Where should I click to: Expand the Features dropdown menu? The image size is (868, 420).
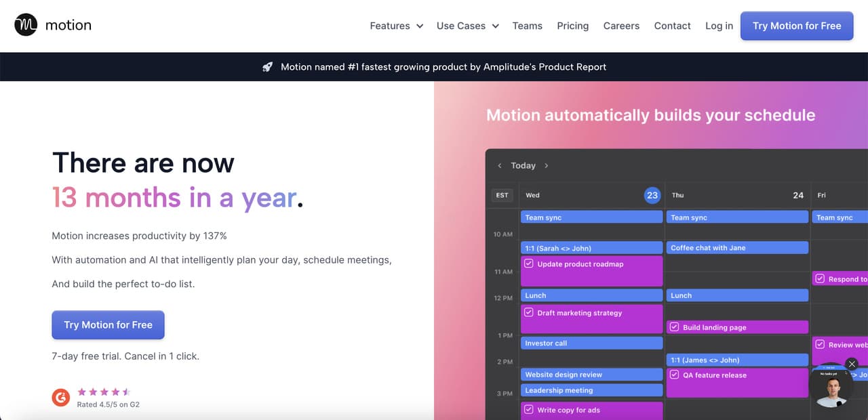[396, 26]
